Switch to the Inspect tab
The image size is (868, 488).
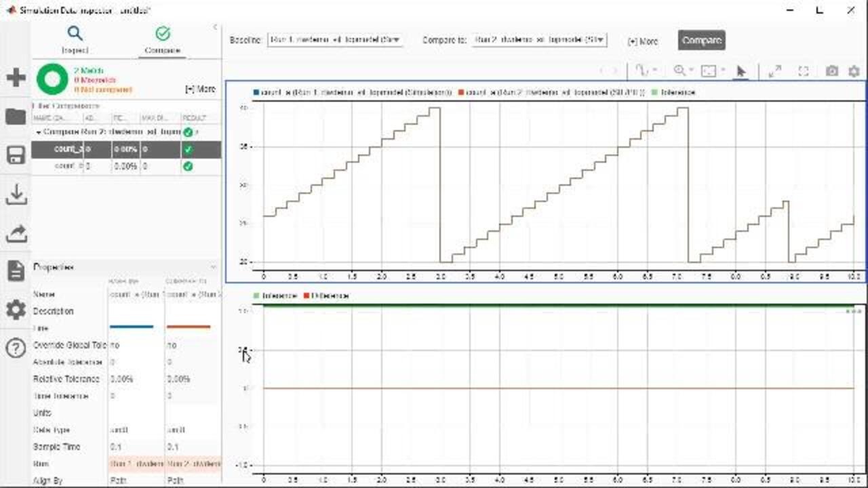(75, 39)
